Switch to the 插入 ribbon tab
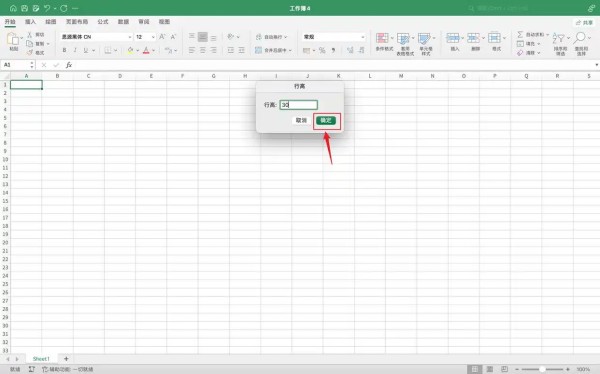Viewport: 600px width, 374px height. (x=30, y=22)
